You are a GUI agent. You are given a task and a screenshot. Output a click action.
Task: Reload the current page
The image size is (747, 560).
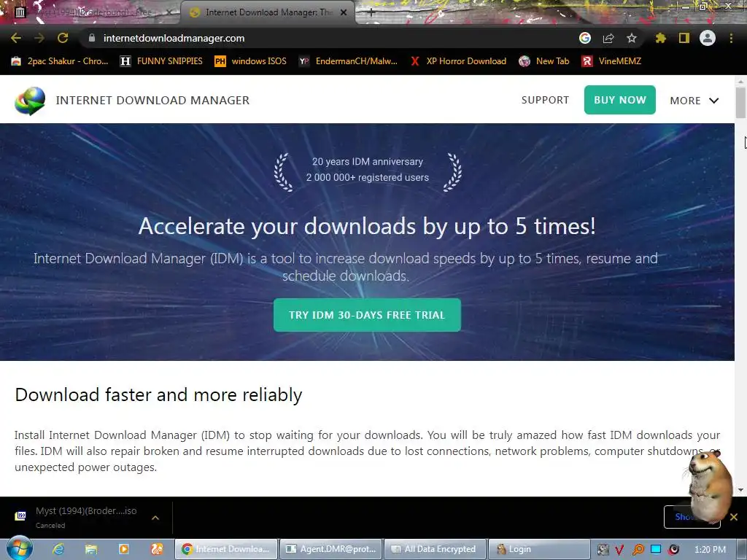point(63,38)
